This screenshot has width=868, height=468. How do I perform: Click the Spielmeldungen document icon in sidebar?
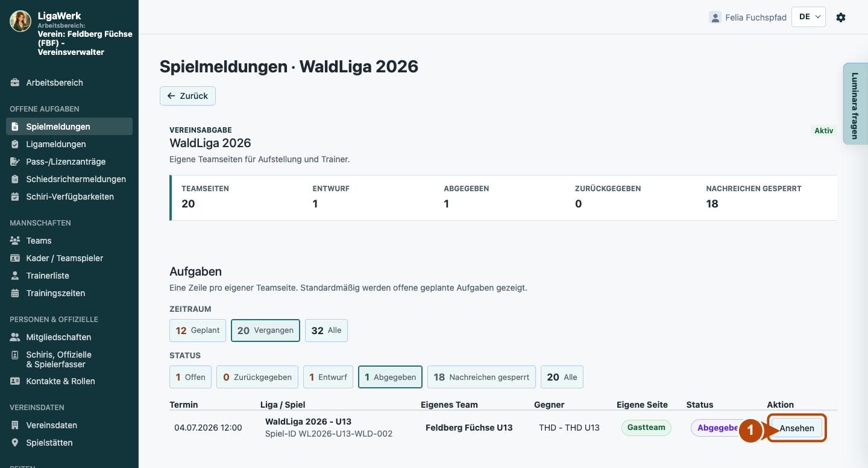[x=15, y=127]
